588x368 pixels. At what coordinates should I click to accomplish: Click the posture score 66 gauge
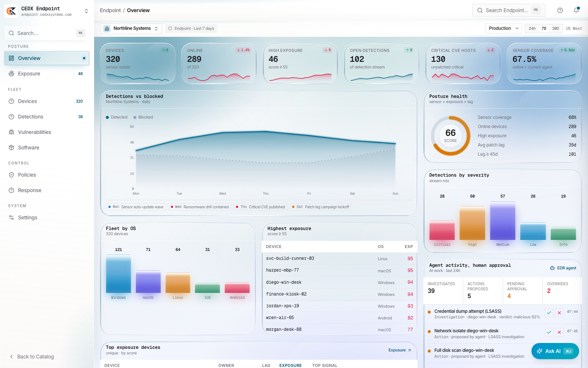click(x=451, y=136)
